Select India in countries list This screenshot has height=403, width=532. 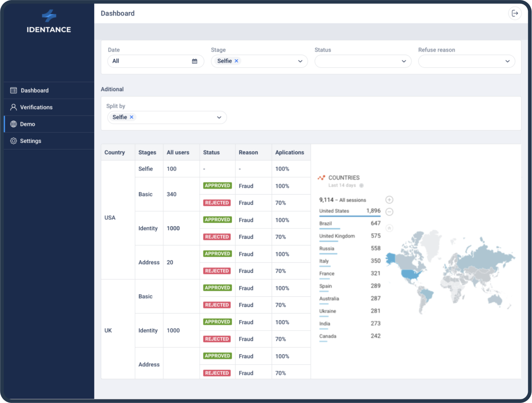coord(325,324)
